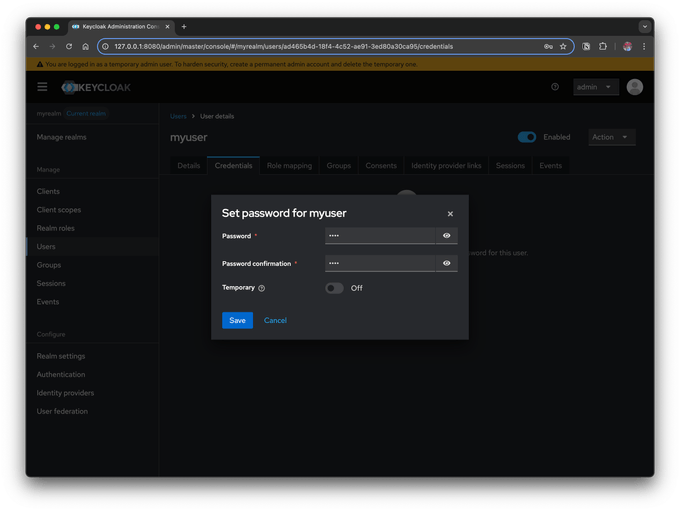The height and width of the screenshot is (511, 680).
Task: Toggle the Temporary switch
Action: 334,288
